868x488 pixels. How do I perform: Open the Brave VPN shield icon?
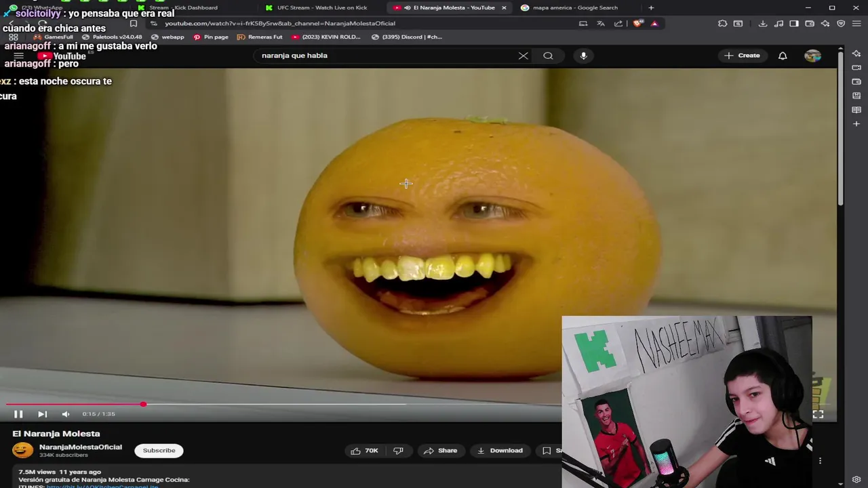click(841, 23)
